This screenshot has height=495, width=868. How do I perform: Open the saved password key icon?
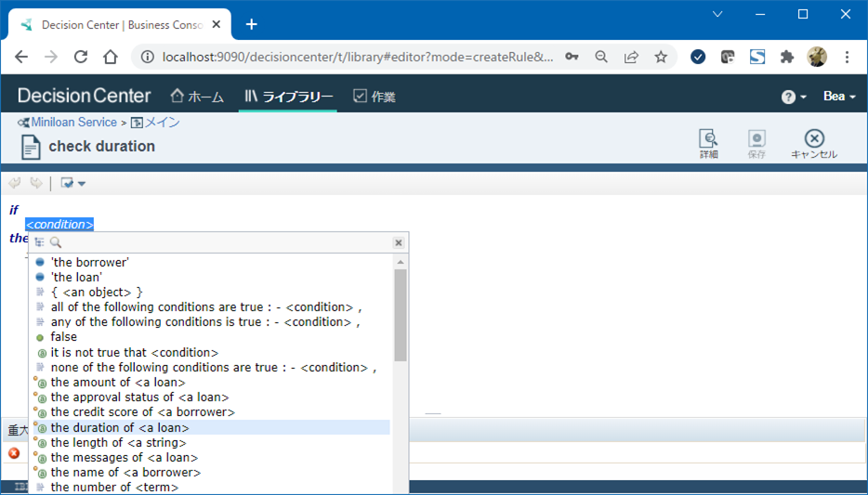tap(572, 57)
